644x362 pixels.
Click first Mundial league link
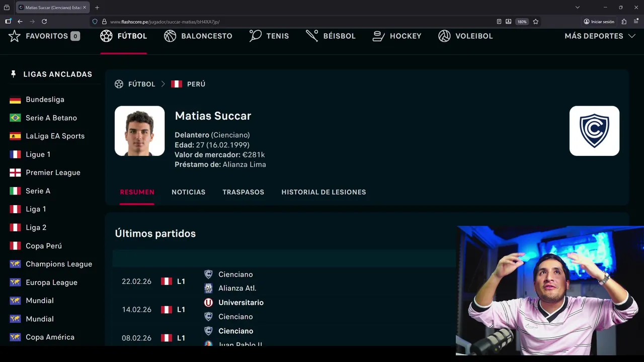(40, 301)
